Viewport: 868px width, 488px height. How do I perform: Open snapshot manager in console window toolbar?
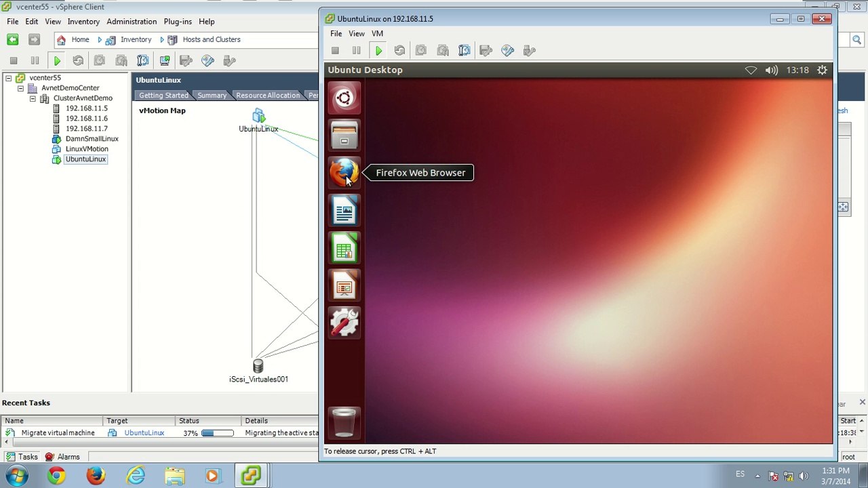pos(465,50)
